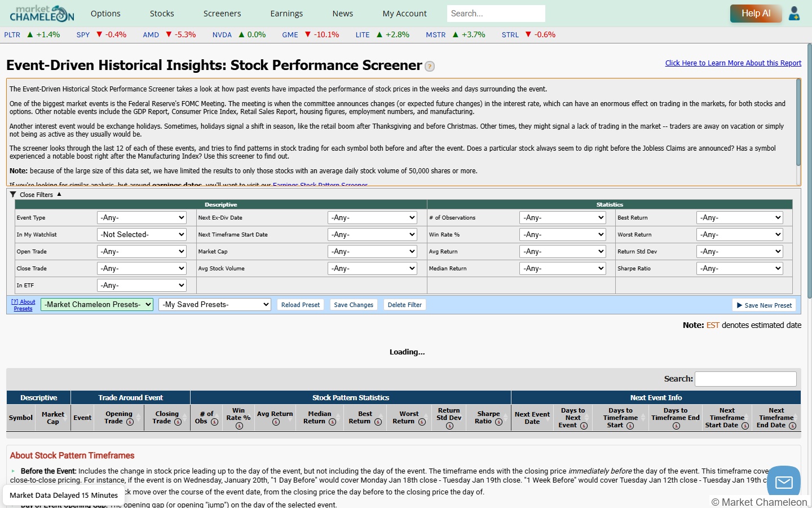Focus the top site Search field
The width and height of the screenshot is (812, 508).
pos(496,14)
